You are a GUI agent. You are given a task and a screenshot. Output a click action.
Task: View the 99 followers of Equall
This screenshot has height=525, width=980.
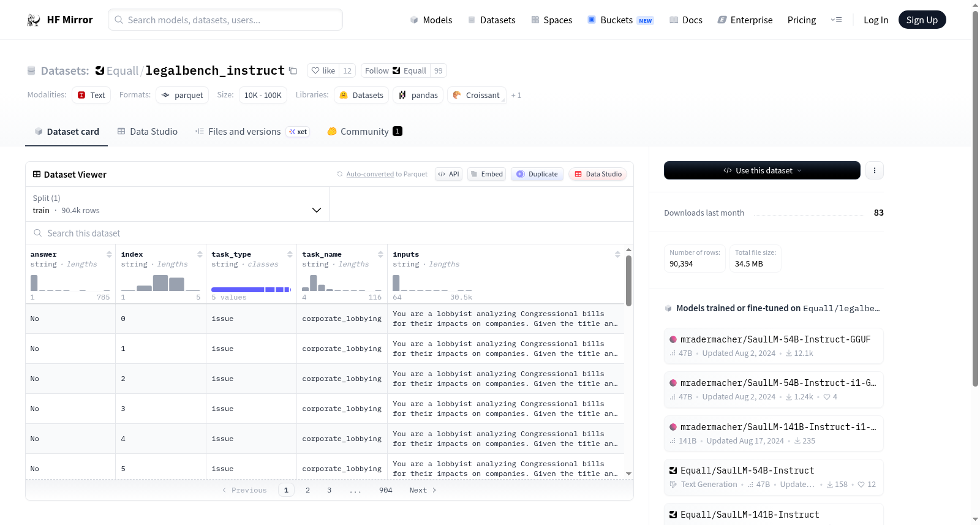click(439, 70)
